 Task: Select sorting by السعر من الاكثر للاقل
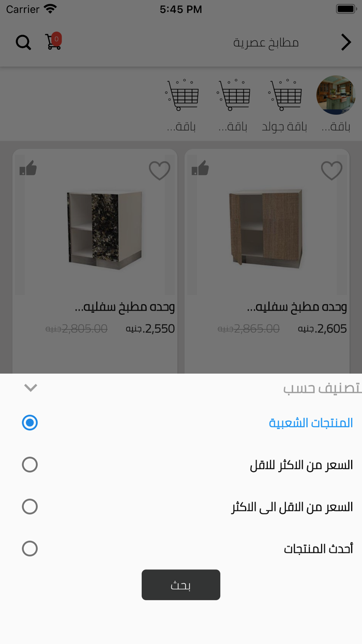(30, 464)
